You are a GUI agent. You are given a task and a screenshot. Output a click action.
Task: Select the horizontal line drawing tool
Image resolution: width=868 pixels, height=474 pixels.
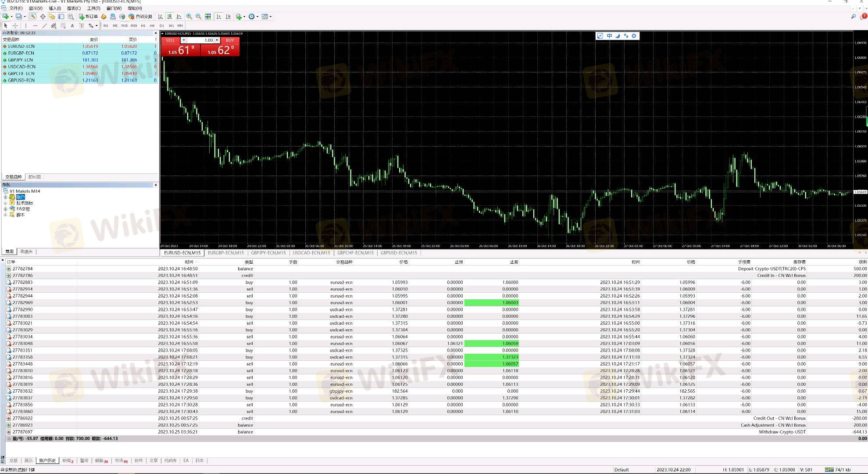[x=35, y=26]
